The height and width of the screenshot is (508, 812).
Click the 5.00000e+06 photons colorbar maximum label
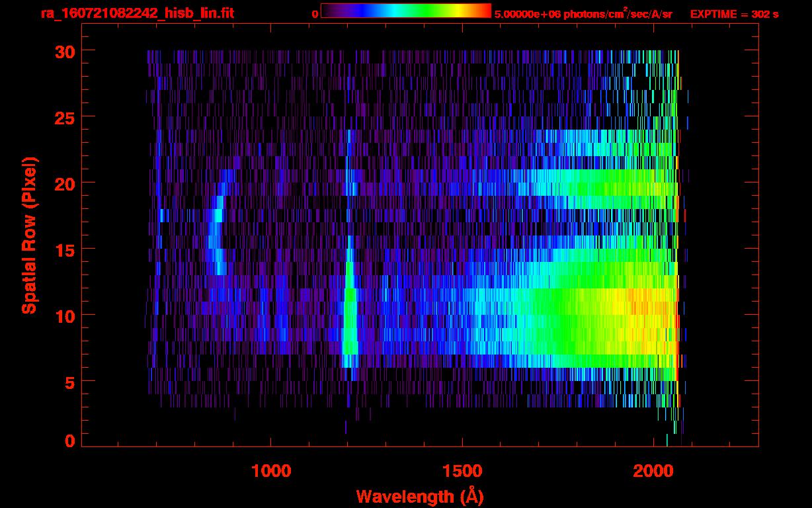583,14
